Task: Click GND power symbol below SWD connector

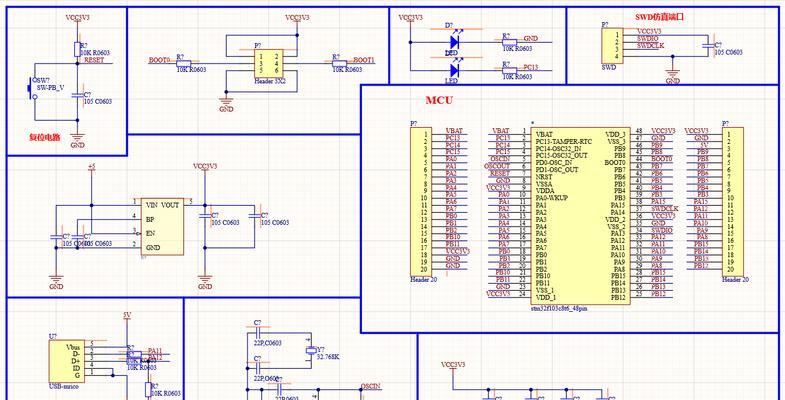Action: [673, 76]
